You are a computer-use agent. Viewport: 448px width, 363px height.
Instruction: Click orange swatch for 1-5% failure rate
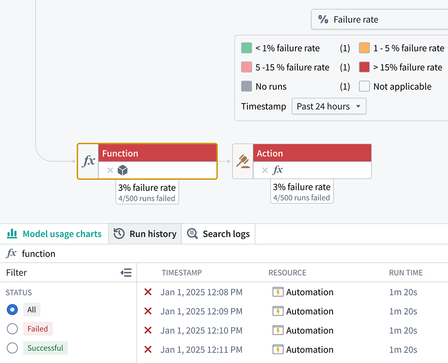364,48
